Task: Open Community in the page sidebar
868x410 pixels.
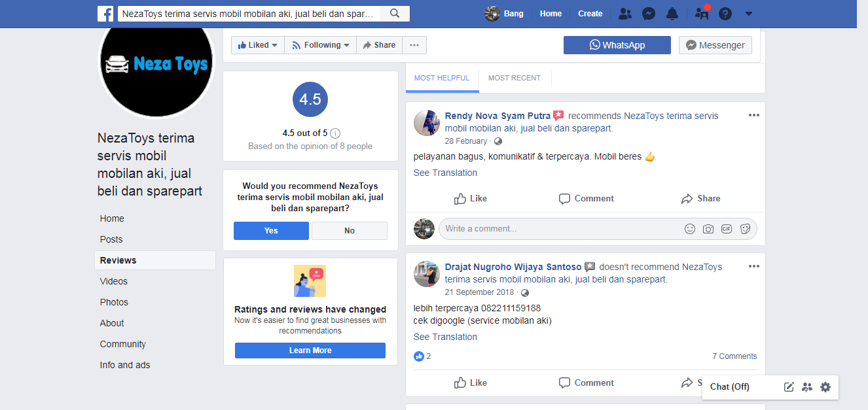Action: (123, 344)
